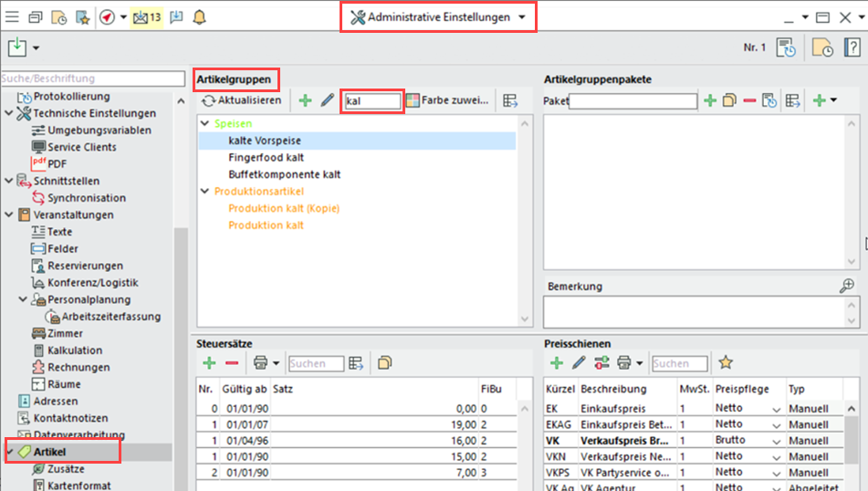The image size is (868, 491).
Task: Click the Aktualisieren refresh button
Action: (x=241, y=100)
